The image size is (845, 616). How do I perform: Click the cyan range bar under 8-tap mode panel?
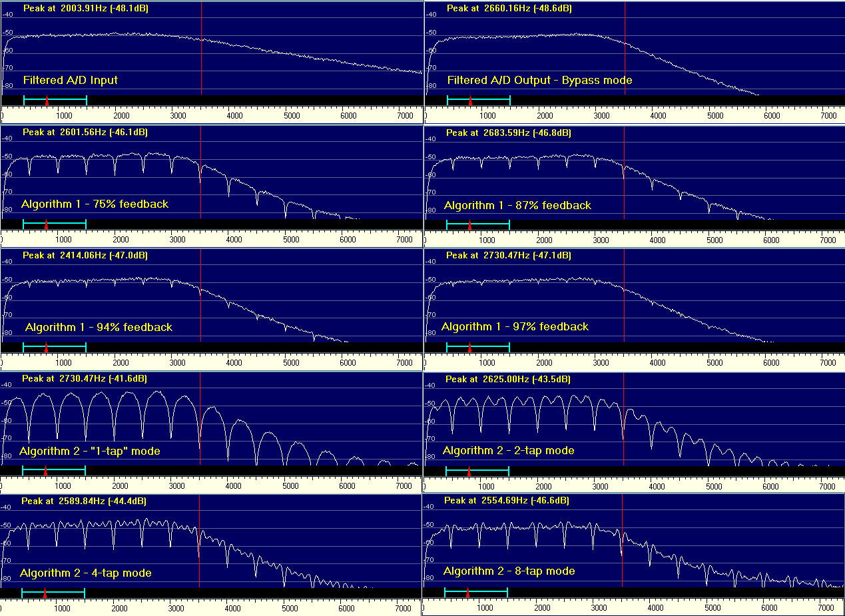pos(476,592)
